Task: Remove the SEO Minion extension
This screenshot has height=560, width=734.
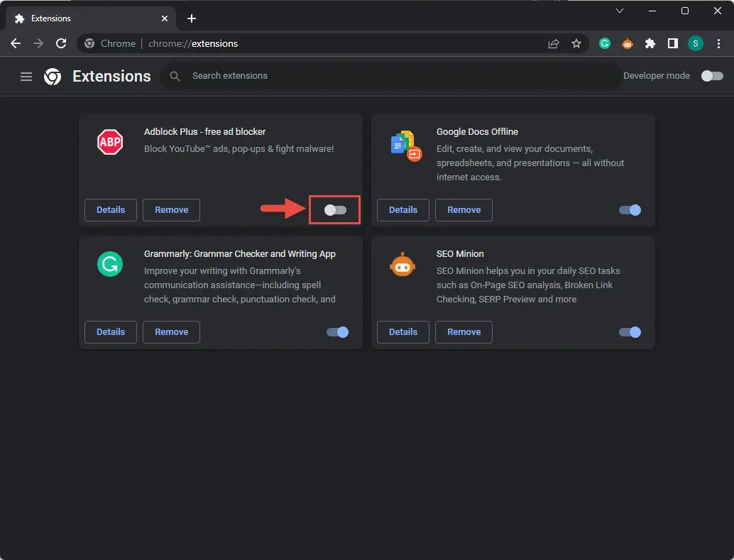Action: [464, 332]
